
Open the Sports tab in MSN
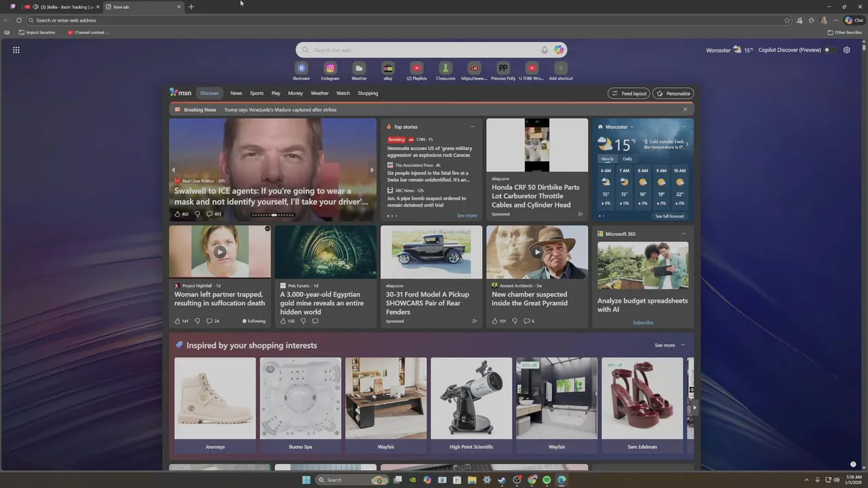pyautogui.click(x=256, y=94)
